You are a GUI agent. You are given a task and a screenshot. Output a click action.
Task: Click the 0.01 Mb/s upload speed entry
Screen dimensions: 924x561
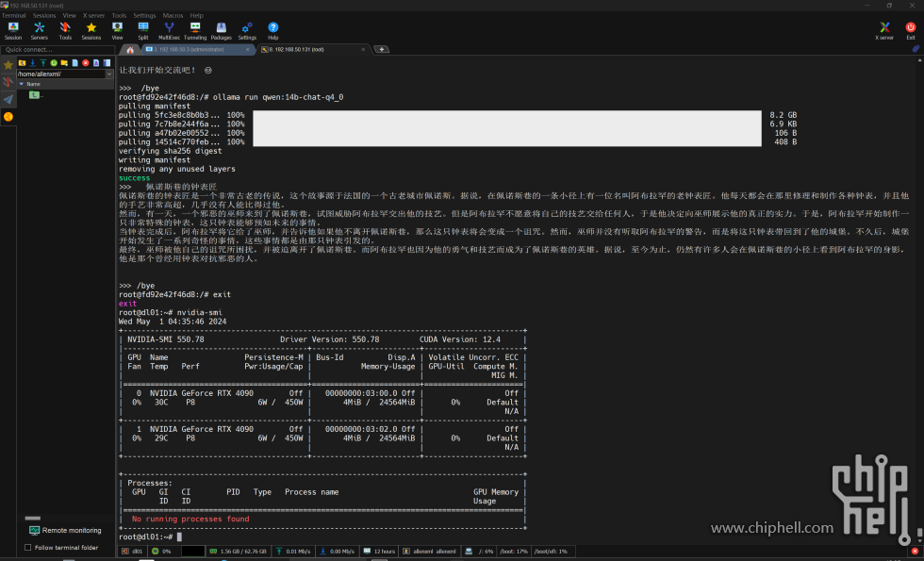[293, 552]
